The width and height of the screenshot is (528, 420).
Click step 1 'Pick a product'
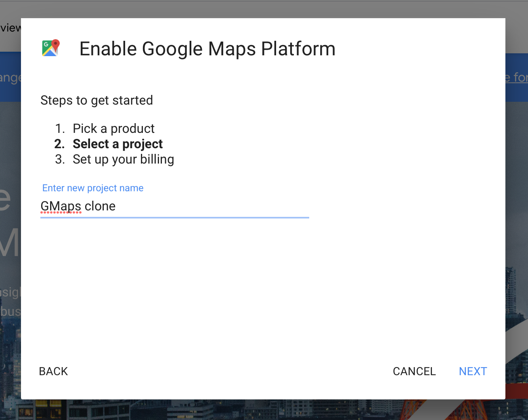pos(113,128)
